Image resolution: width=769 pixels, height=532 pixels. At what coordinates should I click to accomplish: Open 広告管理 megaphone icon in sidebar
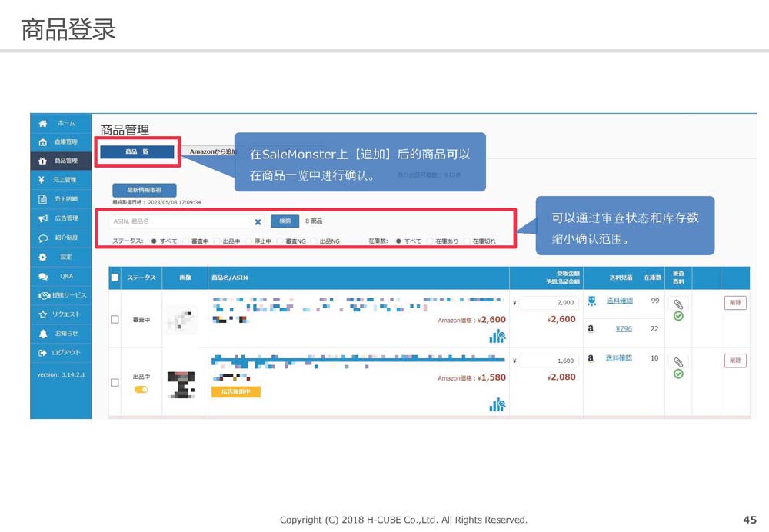[x=43, y=218]
